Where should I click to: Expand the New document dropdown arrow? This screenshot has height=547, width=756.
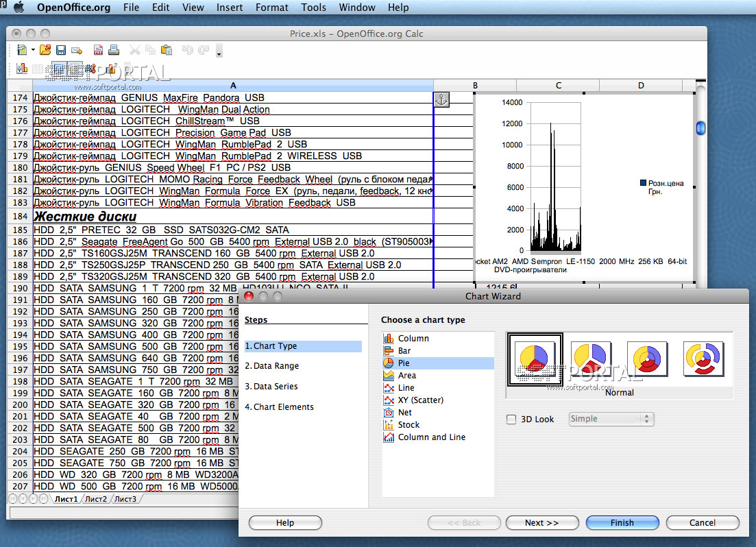click(32, 51)
